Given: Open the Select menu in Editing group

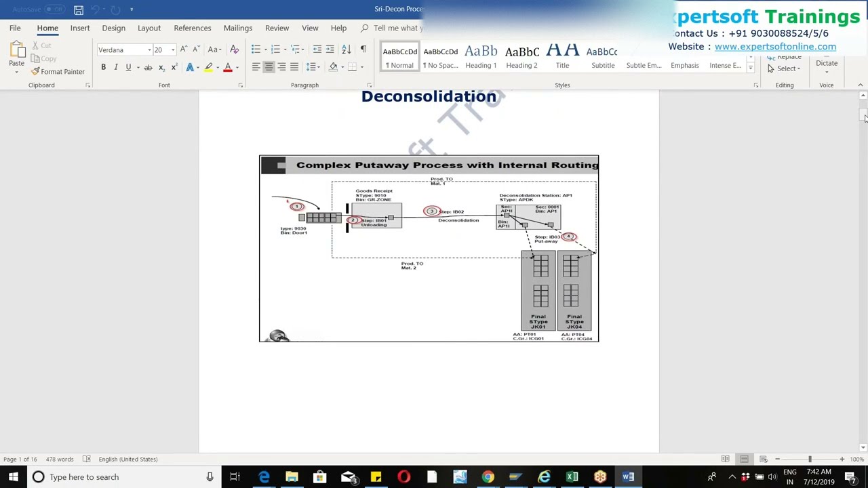Looking at the screenshot, I should (x=785, y=68).
